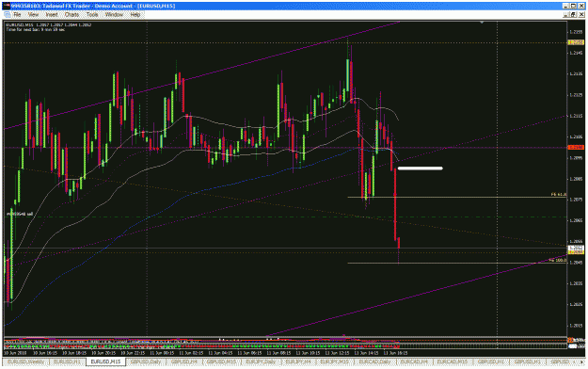Close the inner chart window in menu bar

pyautogui.click(x=581, y=15)
